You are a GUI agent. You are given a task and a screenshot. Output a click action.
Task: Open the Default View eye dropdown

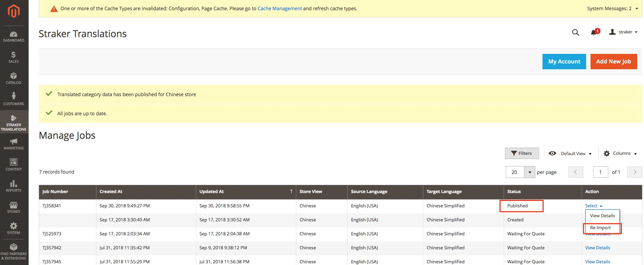tap(570, 153)
